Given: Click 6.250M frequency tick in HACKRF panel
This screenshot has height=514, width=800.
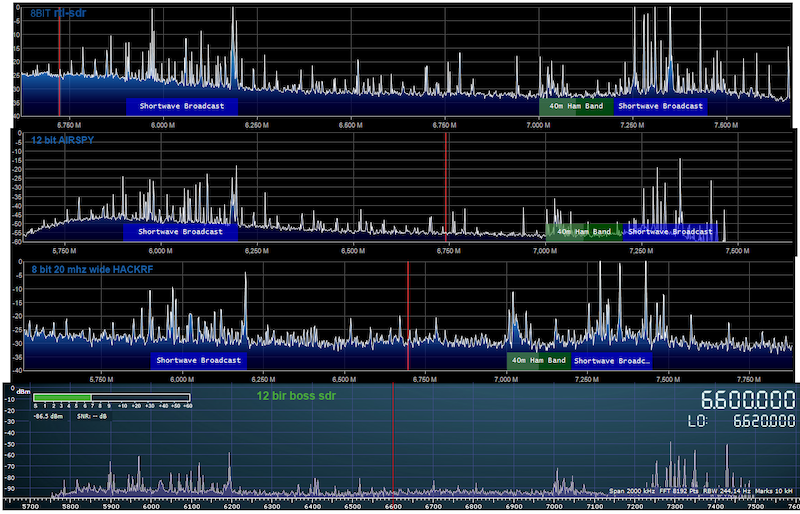Looking at the screenshot, I should pos(262,380).
